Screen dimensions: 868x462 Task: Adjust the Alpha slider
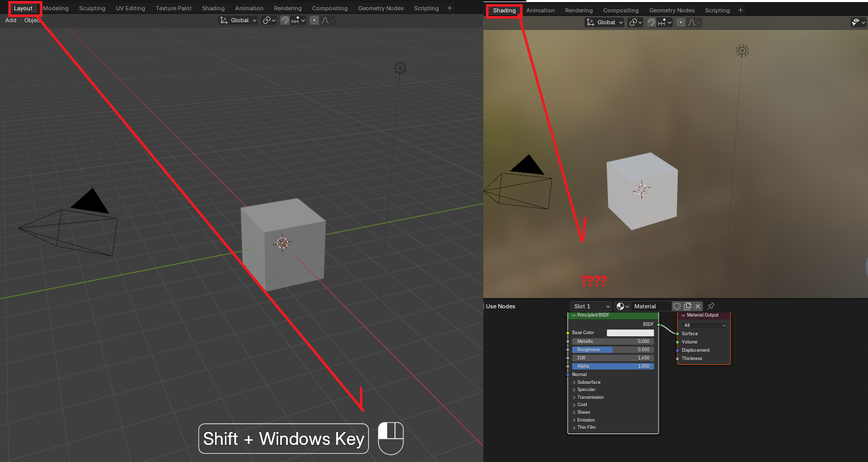pos(613,366)
